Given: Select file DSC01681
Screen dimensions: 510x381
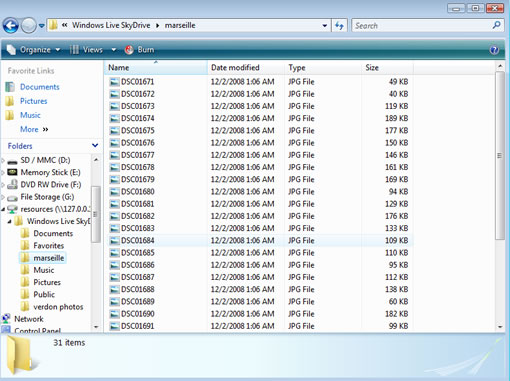Looking at the screenshot, I should coord(137,204).
